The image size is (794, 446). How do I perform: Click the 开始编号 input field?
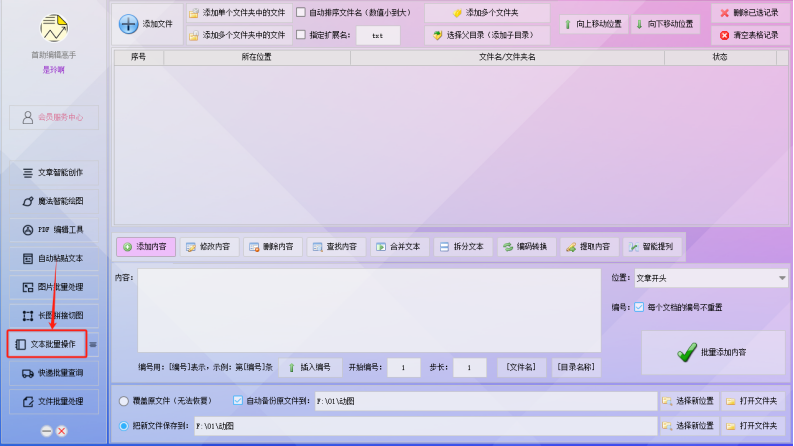point(404,368)
